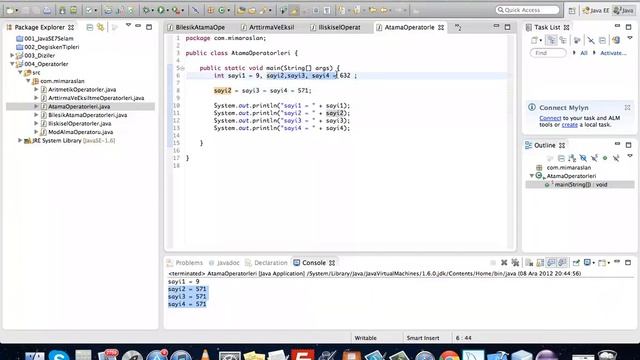Image resolution: width=640 pixels, height=360 pixels.
Task: Click the Print icon in the main toolbar
Action: (47, 10)
